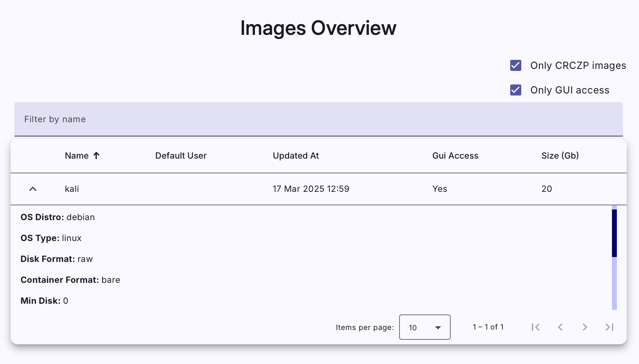Screen dimensions: 639x364
Task: Sort by the Updated At column
Action: [296, 156]
